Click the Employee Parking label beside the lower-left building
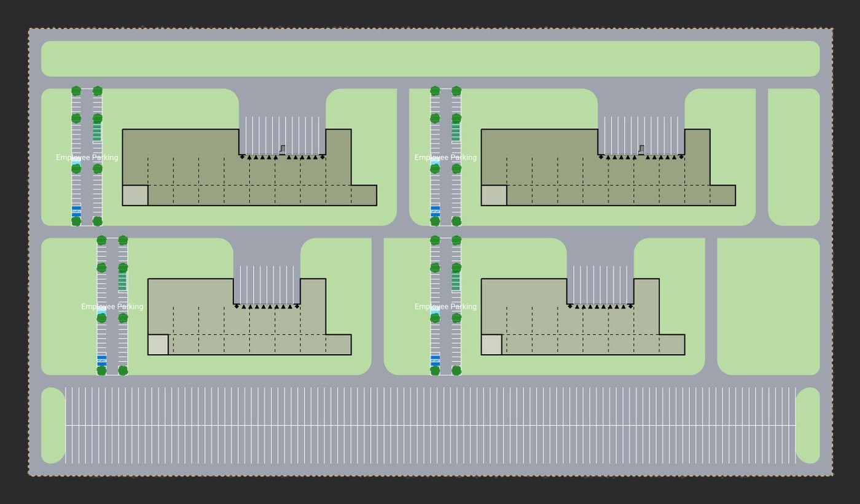860x504 pixels. pos(112,307)
